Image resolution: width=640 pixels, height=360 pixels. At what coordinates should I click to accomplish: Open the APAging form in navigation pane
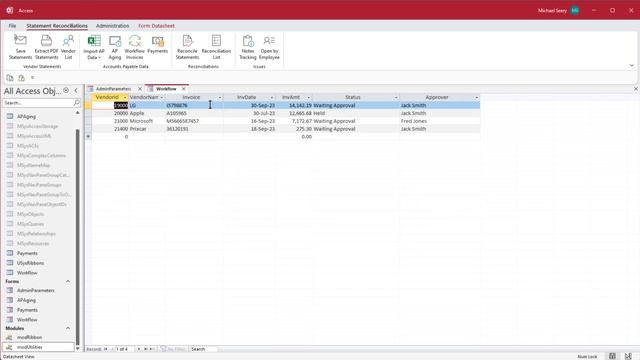tap(26, 300)
